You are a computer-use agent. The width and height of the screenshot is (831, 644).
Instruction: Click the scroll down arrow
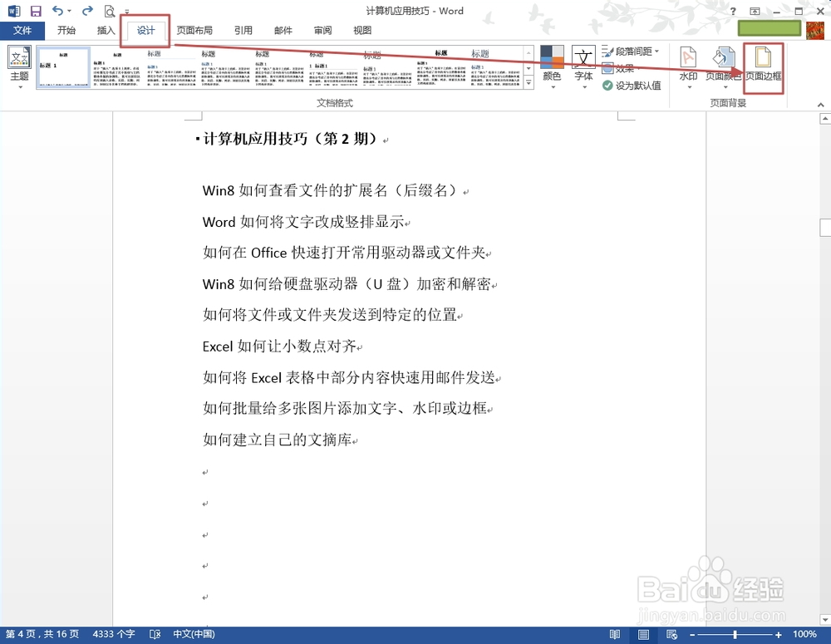tap(825, 619)
